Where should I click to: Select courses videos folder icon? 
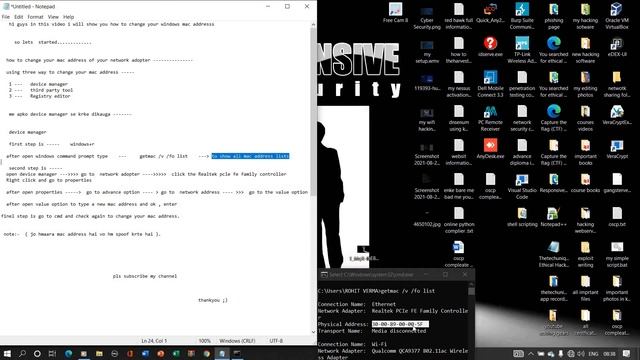pyautogui.click(x=585, y=118)
